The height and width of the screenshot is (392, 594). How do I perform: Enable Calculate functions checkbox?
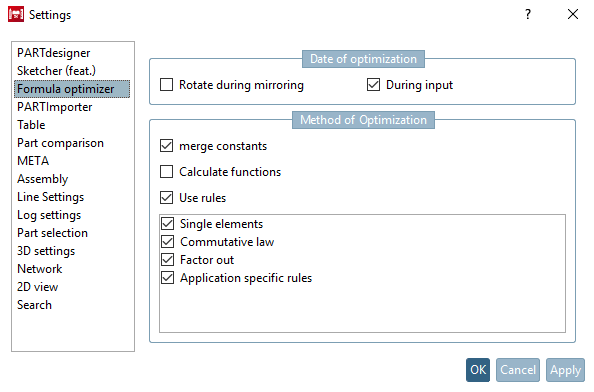point(166,172)
